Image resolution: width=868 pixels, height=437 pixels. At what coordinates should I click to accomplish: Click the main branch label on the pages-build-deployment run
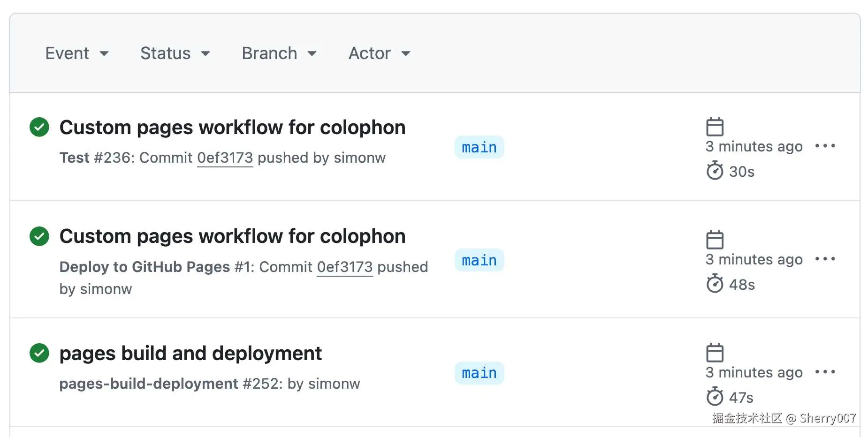coord(479,373)
